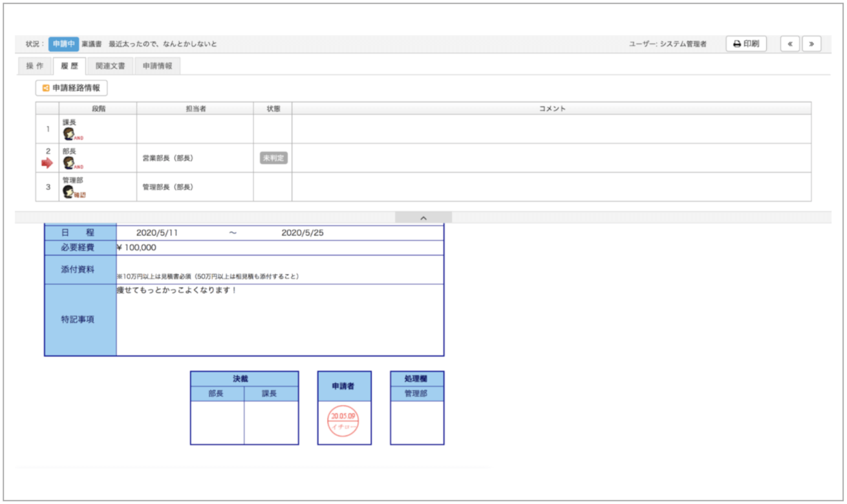The height and width of the screenshot is (504, 847).
Task: Click the 印刷 print button
Action: (746, 44)
